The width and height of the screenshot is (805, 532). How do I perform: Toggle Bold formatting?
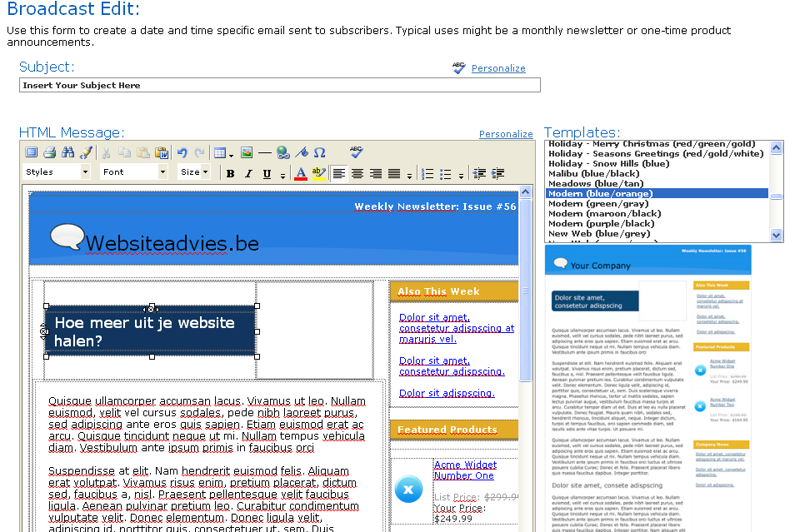click(x=231, y=174)
